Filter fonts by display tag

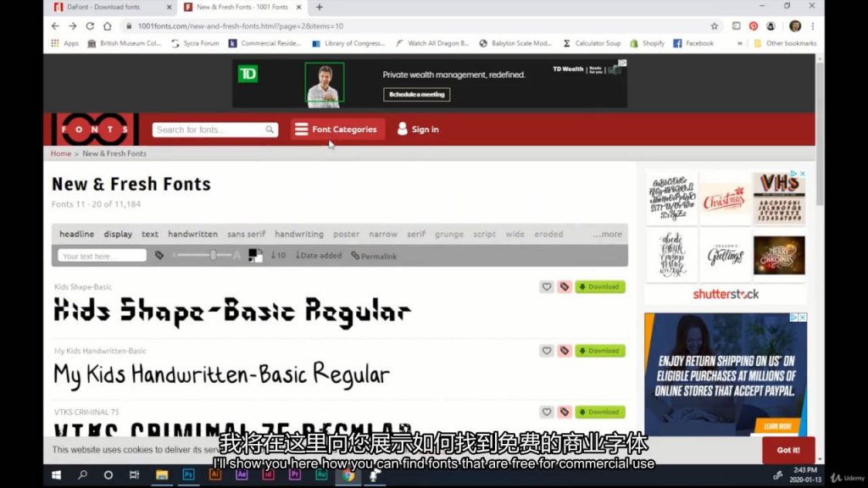click(118, 234)
